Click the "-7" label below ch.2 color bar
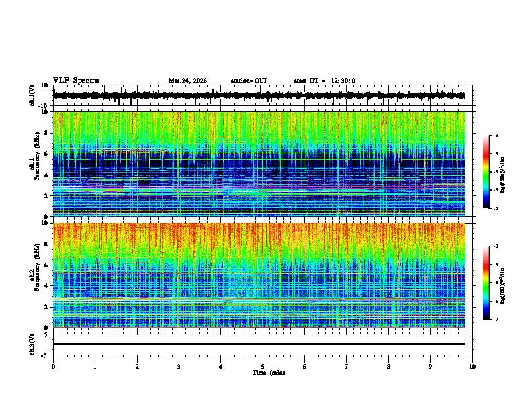532x411 pixels. click(x=495, y=319)
